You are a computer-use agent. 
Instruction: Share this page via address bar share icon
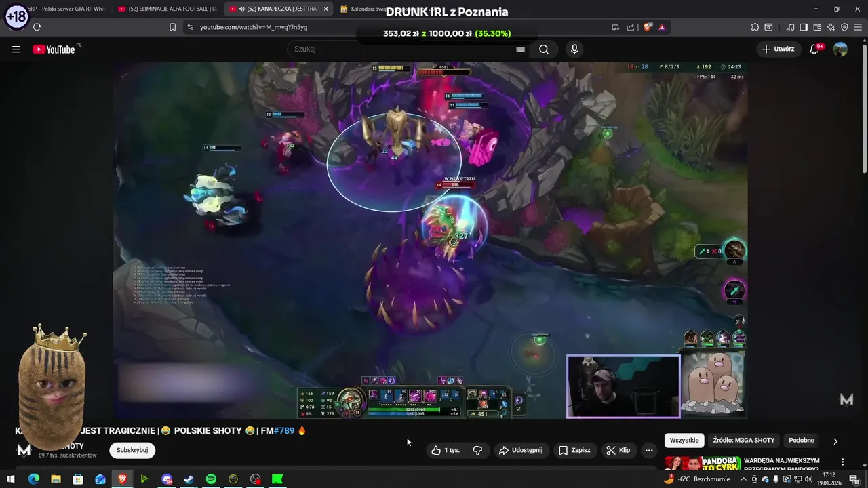(631, 27)
